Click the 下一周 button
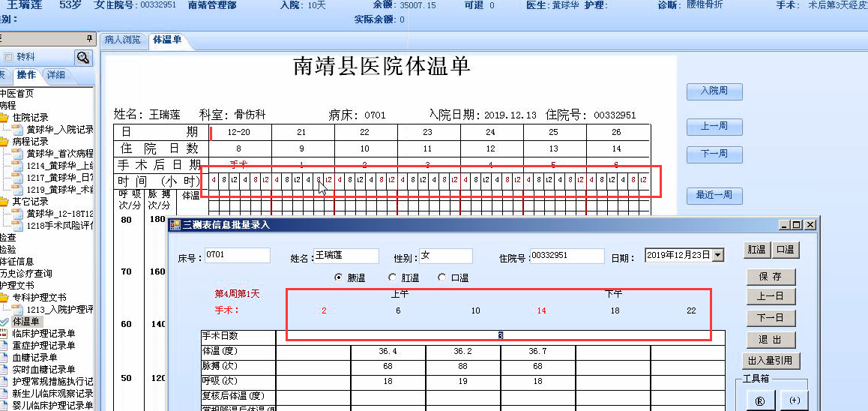 [714, 154]
